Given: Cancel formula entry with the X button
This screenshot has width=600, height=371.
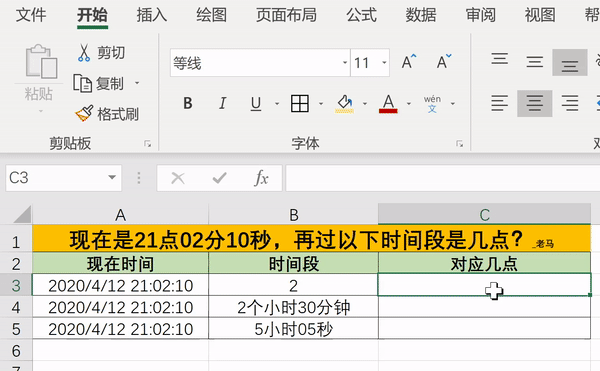Looking at the screenshot, I should coord(178,178).
